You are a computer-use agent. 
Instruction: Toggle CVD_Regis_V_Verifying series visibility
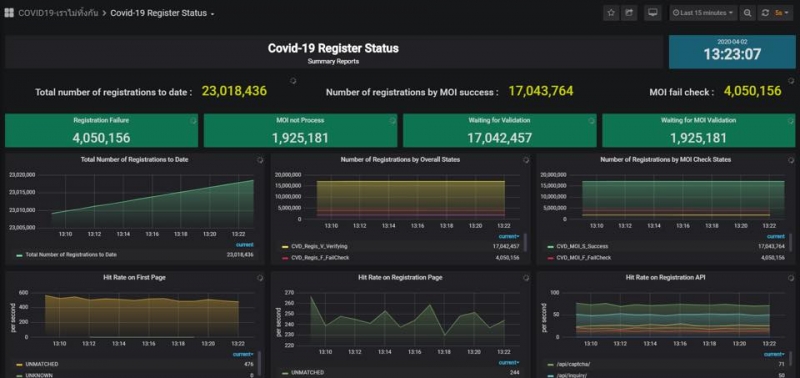click(x=319, y=246)
